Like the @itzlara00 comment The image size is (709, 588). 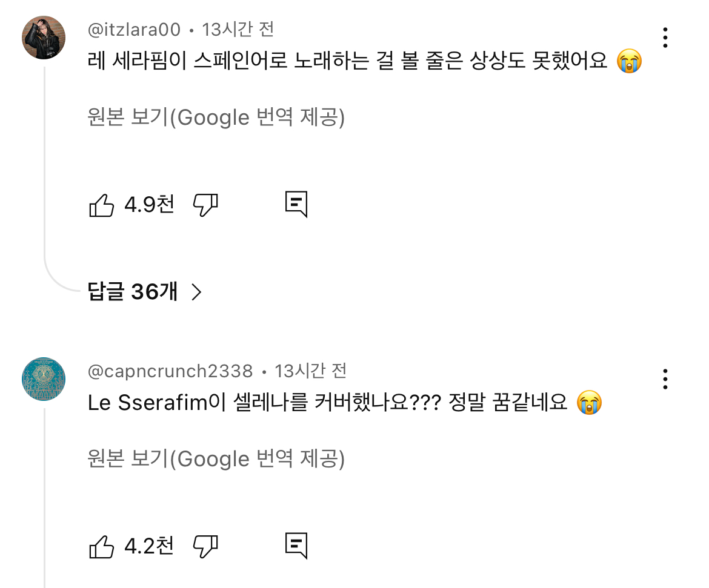pos(101,205)
